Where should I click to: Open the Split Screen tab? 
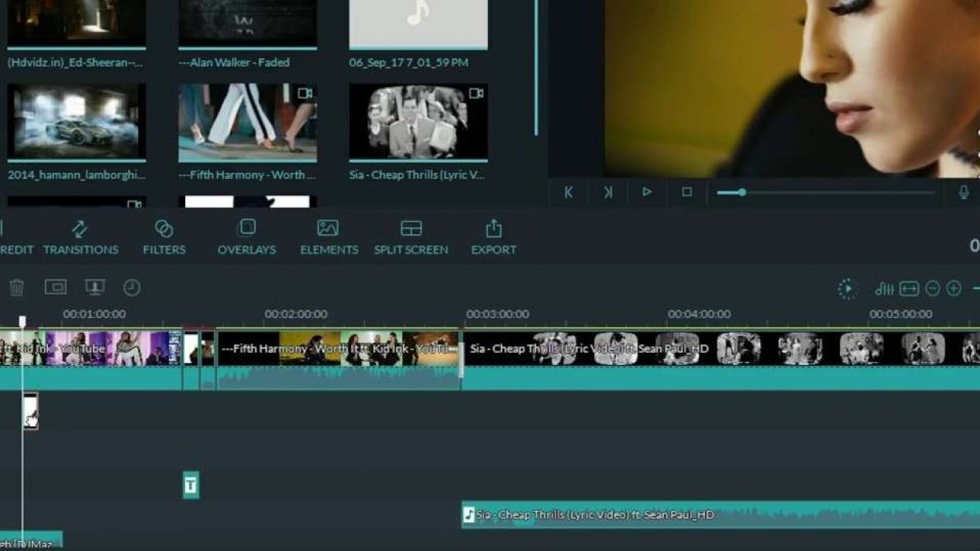click(411, 237)
